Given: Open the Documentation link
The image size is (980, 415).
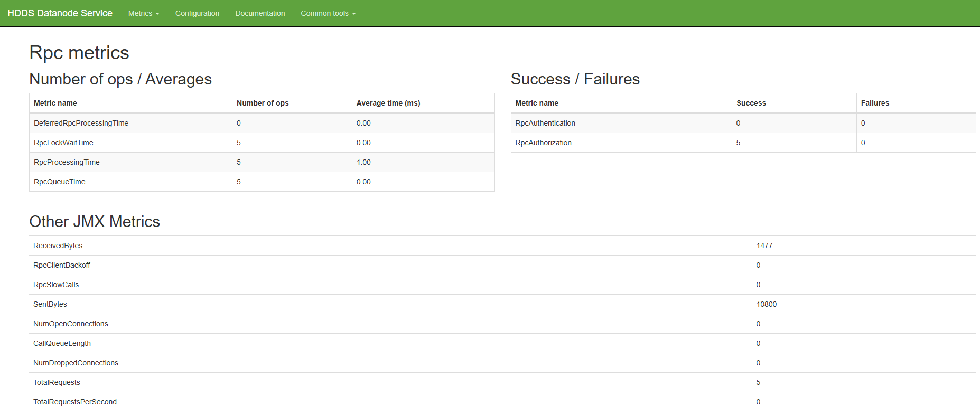Looking at the screenshot, I should (x=260, y=13).
